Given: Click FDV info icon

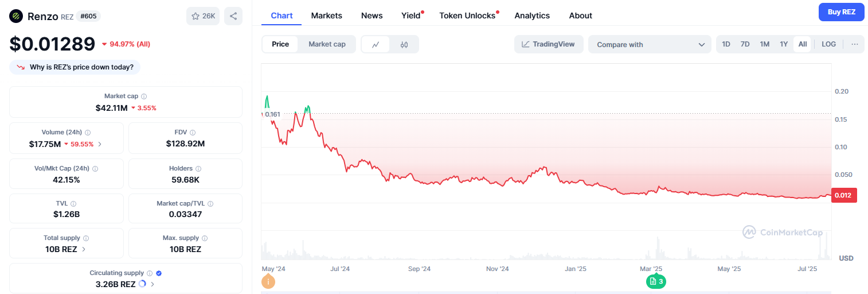Looking at the screenshot, I should [x=193, y=132].
